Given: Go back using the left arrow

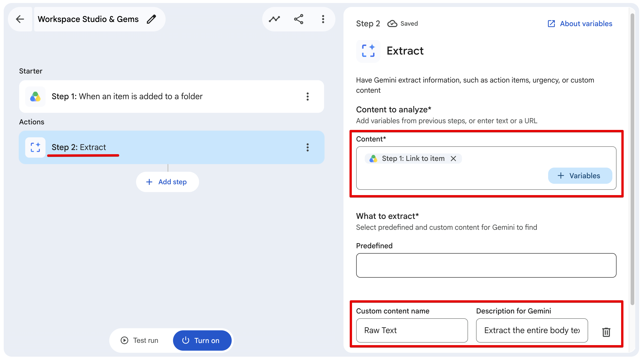Looking at the screenshot, I should [x=20, y=19].
